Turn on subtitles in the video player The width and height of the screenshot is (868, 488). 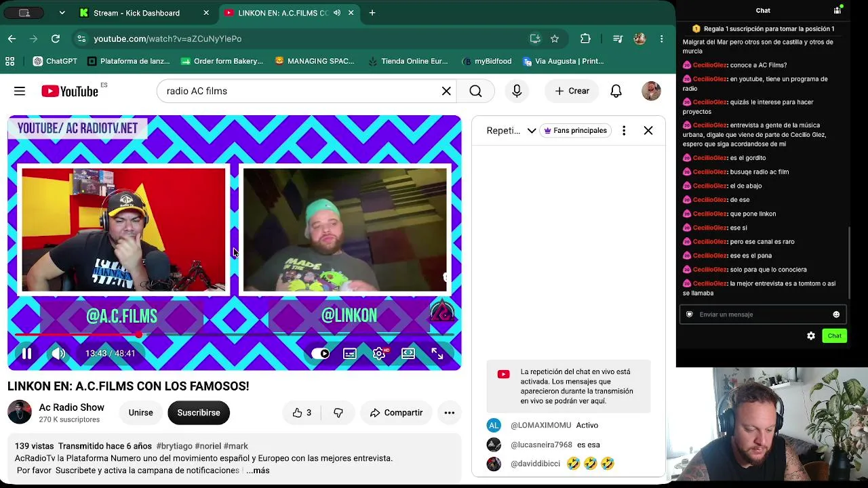[350, 353]
